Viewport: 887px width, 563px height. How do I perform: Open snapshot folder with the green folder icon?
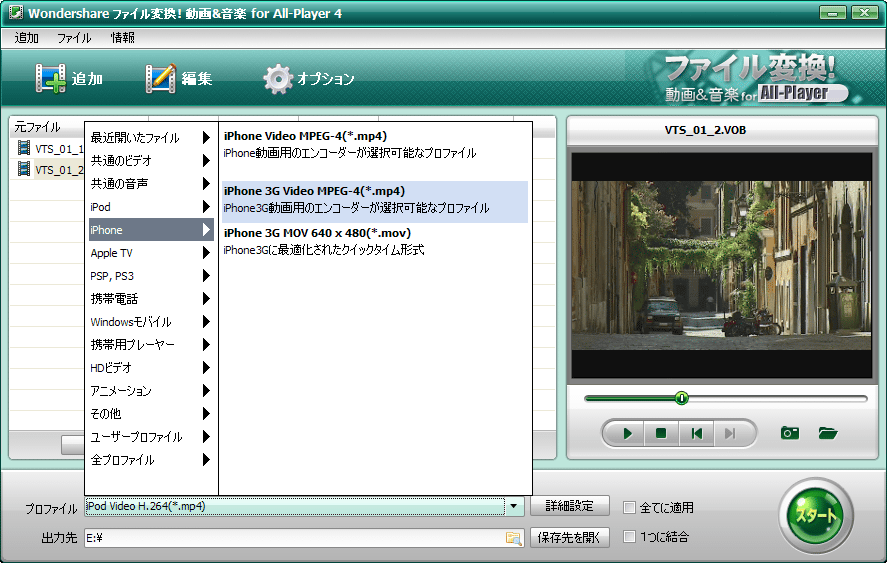click(x=828, y=433)
